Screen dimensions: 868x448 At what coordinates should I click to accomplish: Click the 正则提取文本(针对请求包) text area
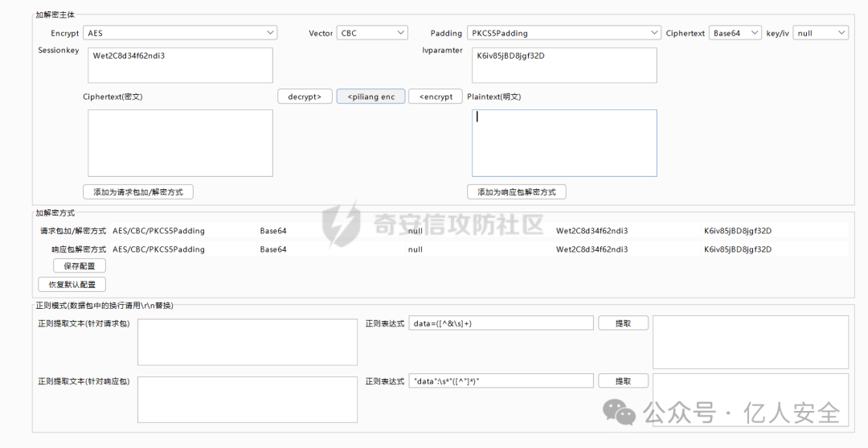[x=247, y=342]
